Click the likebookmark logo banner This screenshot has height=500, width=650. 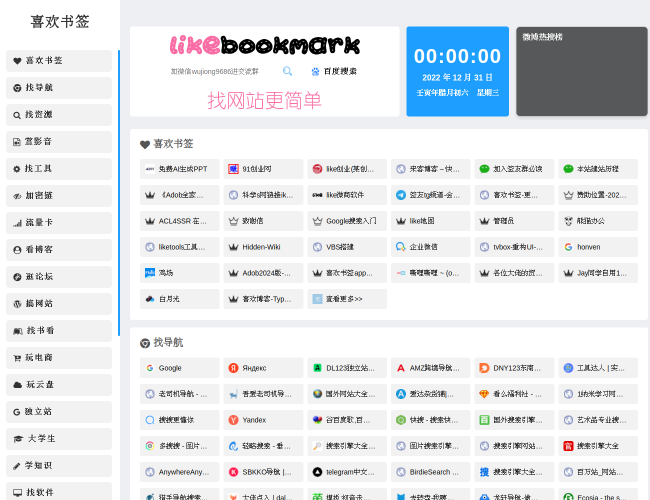[x=264, y=45]
